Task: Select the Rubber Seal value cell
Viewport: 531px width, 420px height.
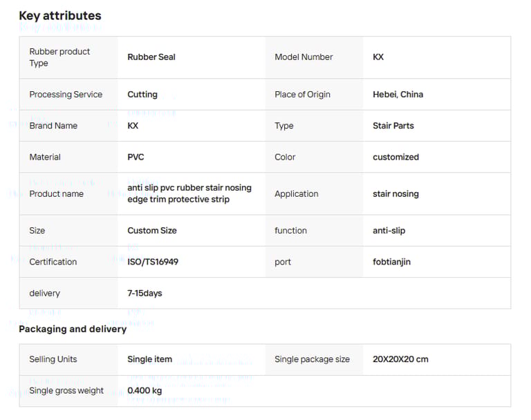Action: 151,57
